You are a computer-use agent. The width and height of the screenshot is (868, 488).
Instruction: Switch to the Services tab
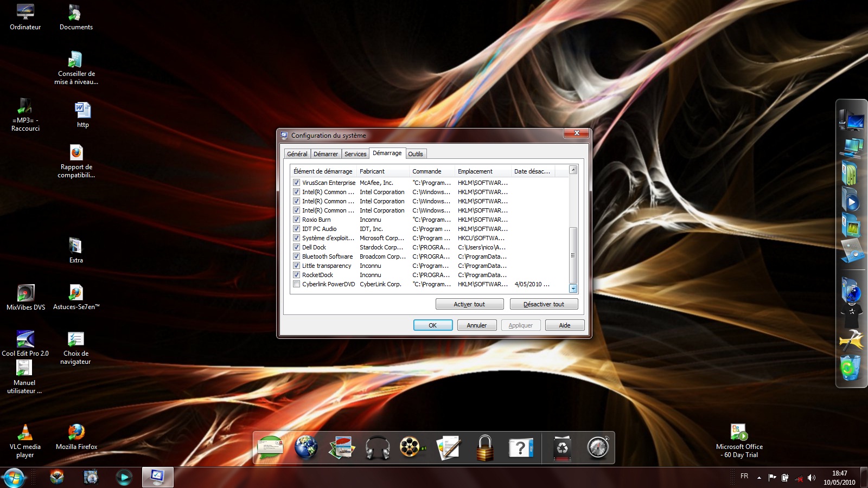point(355,154)
